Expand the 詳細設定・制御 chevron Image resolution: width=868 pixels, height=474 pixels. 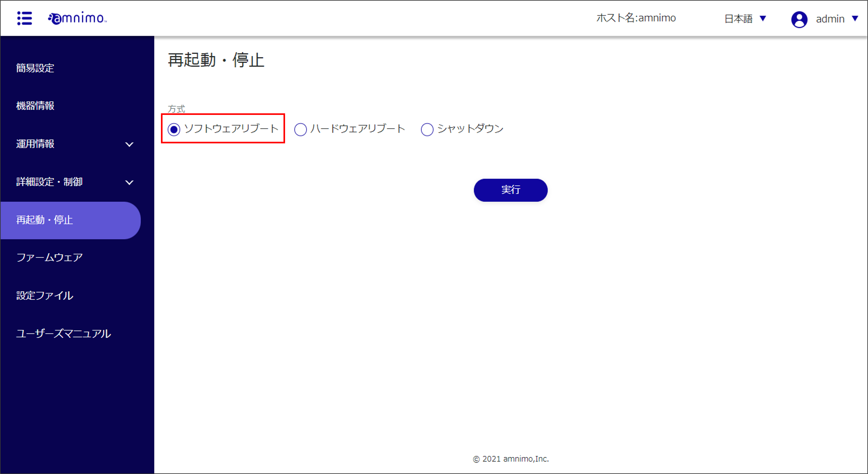pyautogui.click(x=129, y=183)
